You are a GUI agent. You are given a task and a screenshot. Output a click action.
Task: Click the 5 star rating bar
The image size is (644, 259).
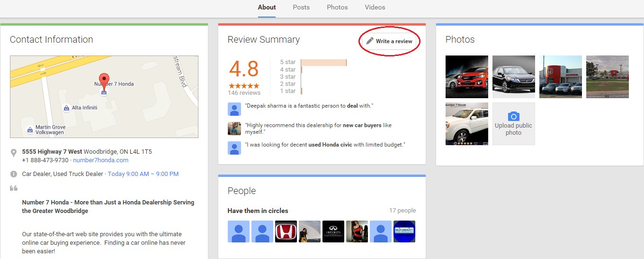tap(324, 63)
